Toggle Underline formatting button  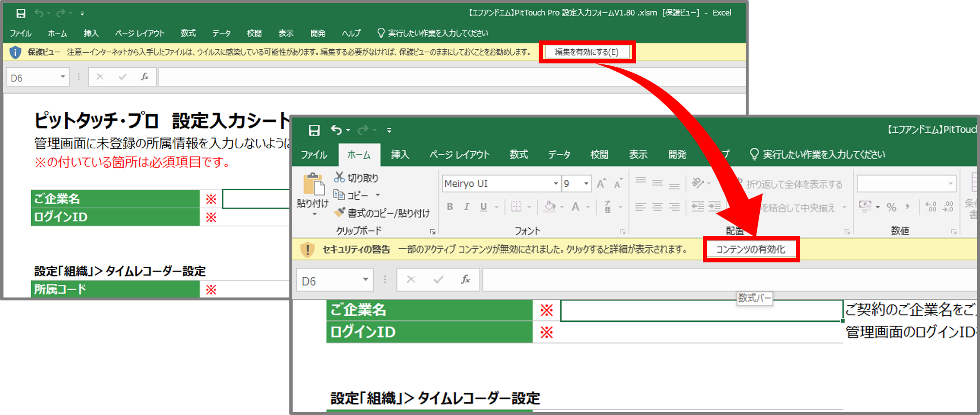(x=483, y=207)
